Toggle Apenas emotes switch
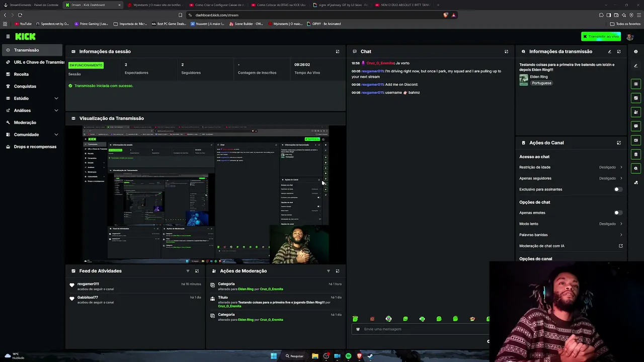The width and height of the screenshot is (644, 362). point(618,213)
